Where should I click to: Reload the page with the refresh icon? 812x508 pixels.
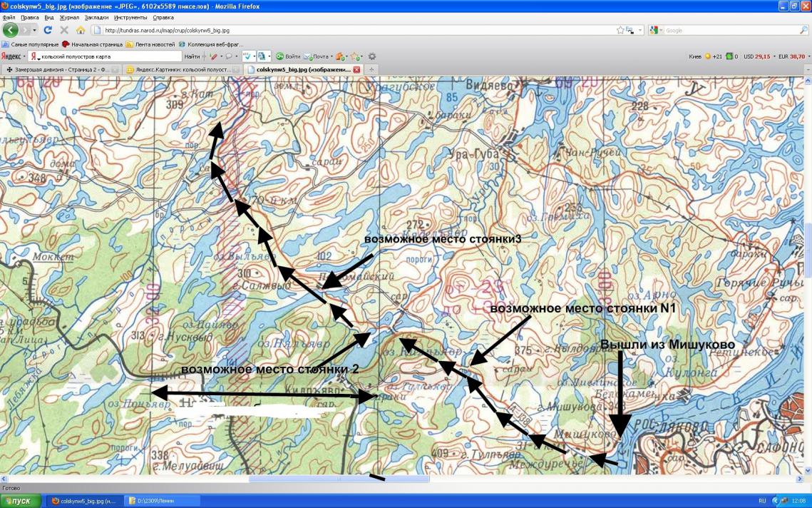pos(48,31)
